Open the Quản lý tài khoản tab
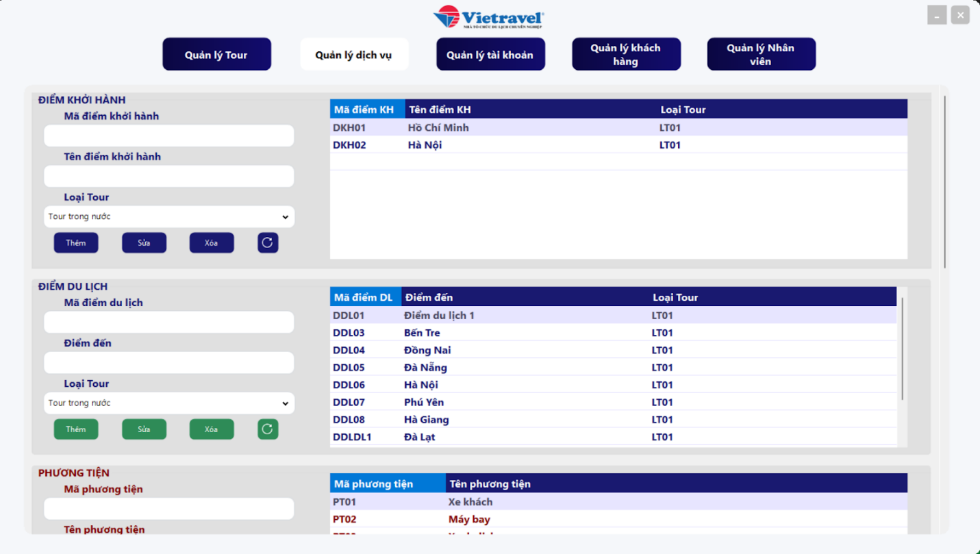980x554 pixels. pyautogui.click(x=490, y=54)
